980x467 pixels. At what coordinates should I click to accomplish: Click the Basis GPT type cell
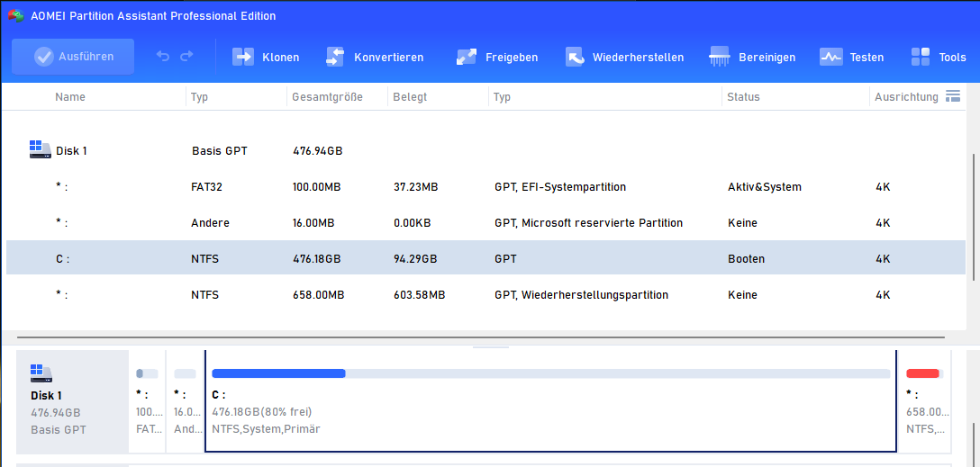click(220, 151)
